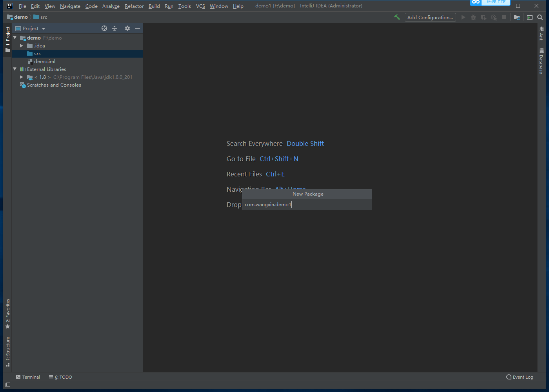Open the Event Log

click(520, 377)
